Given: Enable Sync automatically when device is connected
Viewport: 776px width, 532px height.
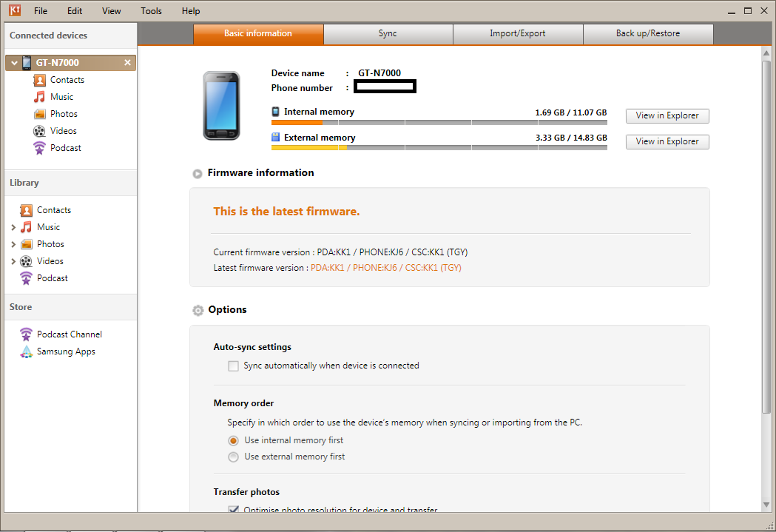Looking at the screenshot, I should click(x=233, y=366).
